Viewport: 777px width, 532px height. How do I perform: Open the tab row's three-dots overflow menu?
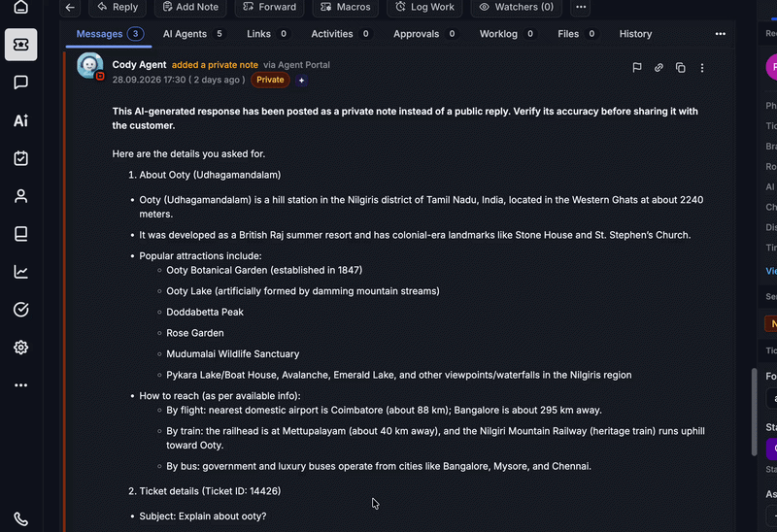coord(720,34)
